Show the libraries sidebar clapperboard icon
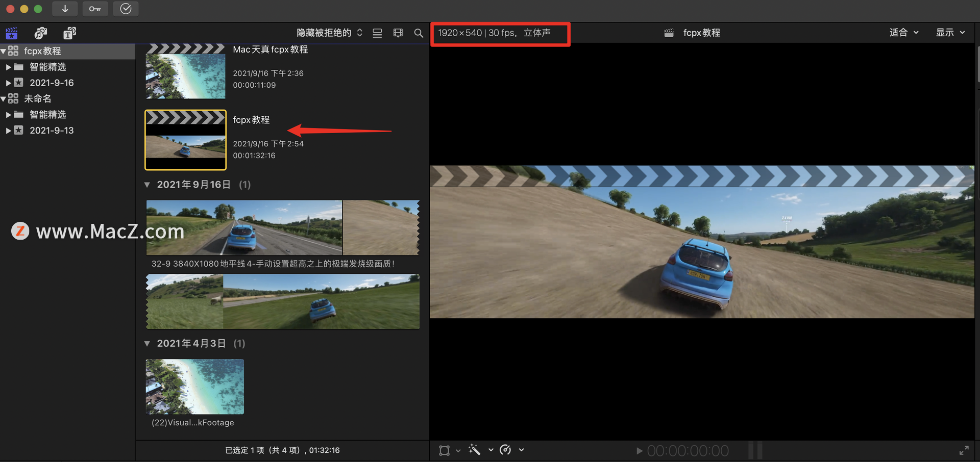Screen dimensions: 980x462 coord(11,33)
